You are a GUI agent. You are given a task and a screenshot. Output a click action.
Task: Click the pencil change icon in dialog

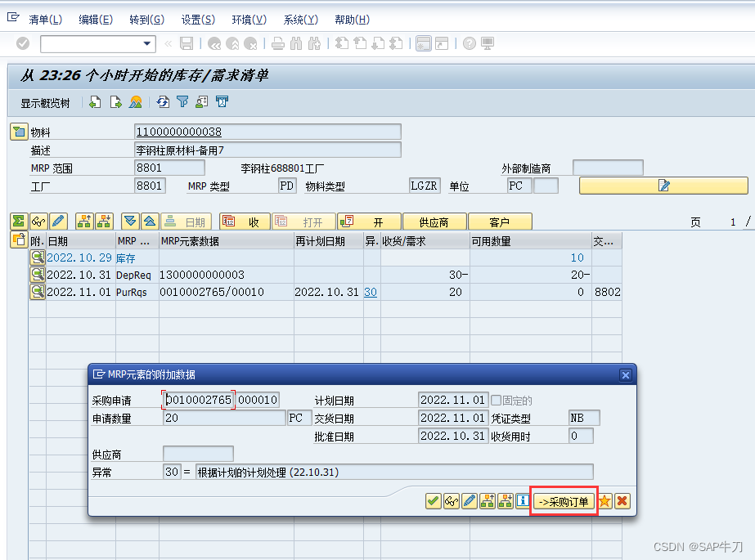[470, 501]
